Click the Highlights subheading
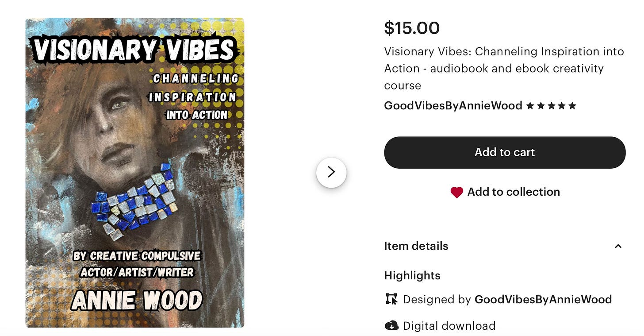 click(x=412, y=275)
